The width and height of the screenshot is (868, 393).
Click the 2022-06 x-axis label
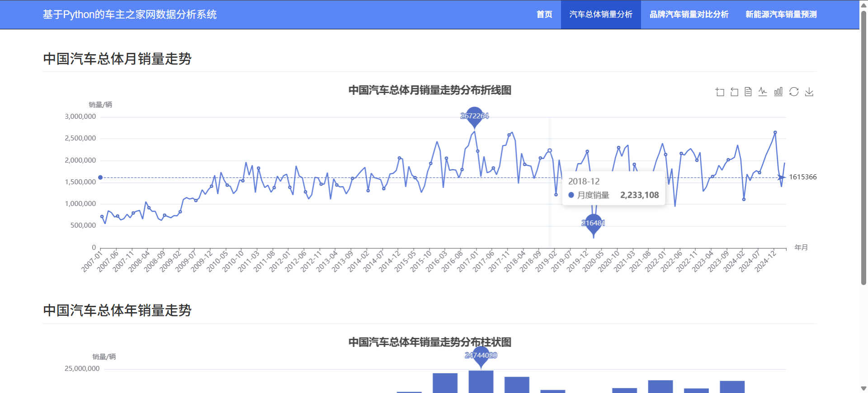(671, 262)
